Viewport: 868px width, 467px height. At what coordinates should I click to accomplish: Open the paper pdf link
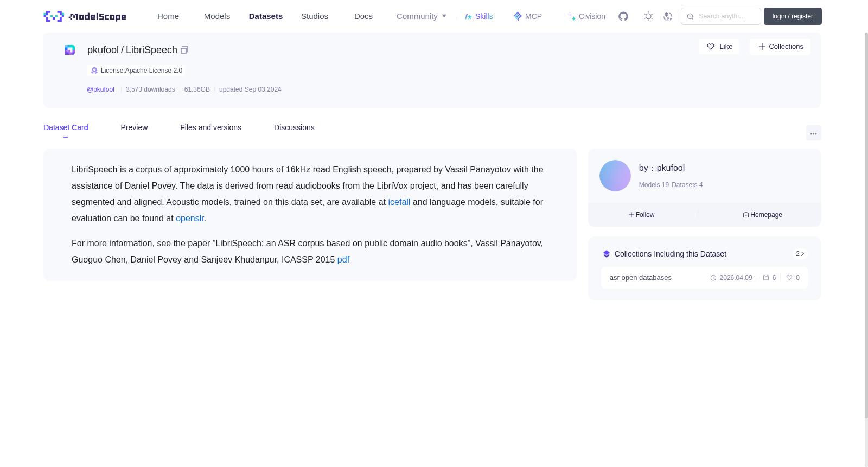click(x=343, y=259)
